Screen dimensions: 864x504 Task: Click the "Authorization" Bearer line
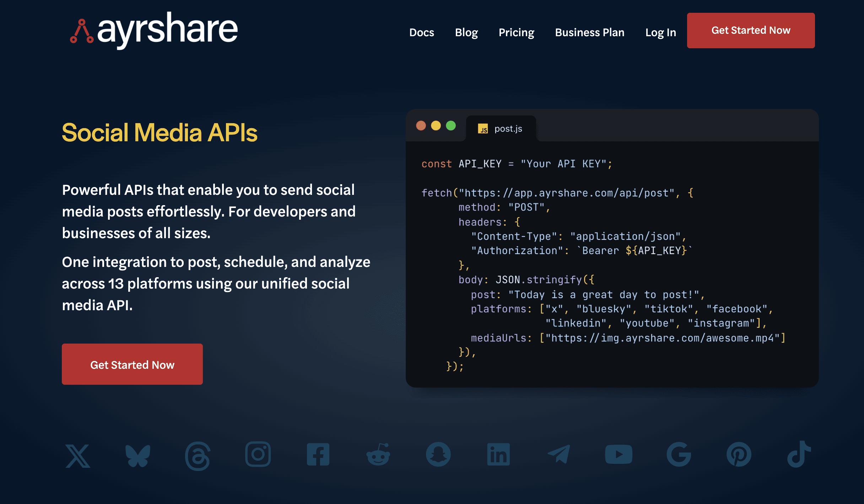(582, 251)
